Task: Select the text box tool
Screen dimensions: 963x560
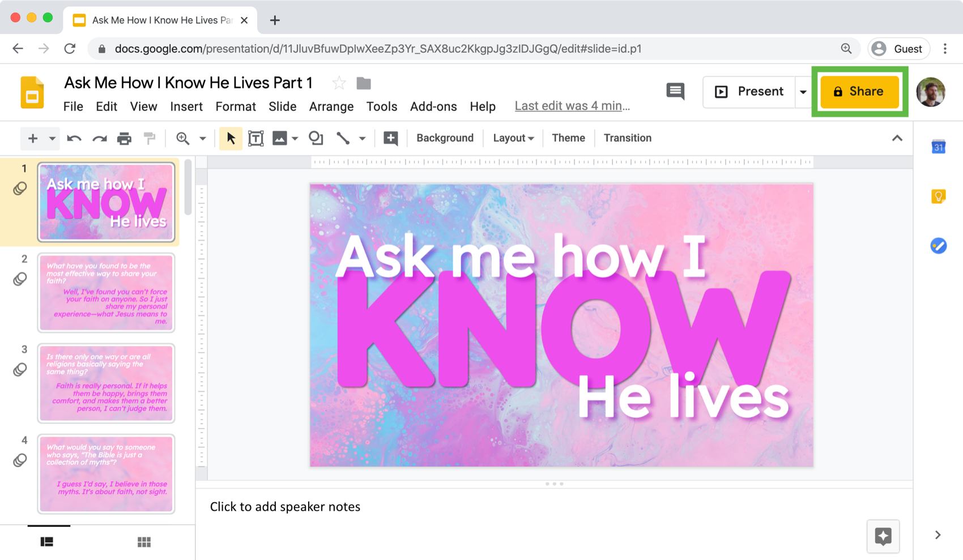Action: 256,138
